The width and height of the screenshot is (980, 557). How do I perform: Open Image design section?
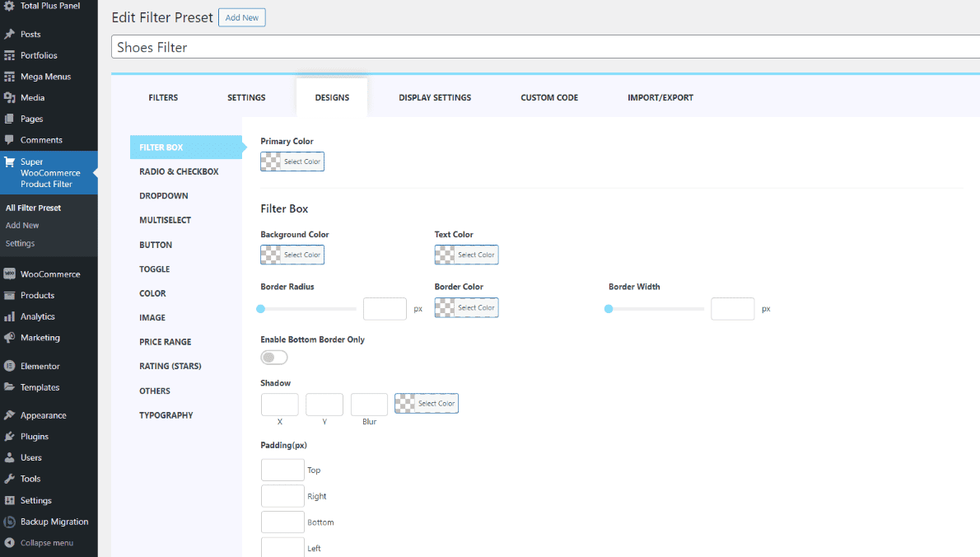(152, 317)
